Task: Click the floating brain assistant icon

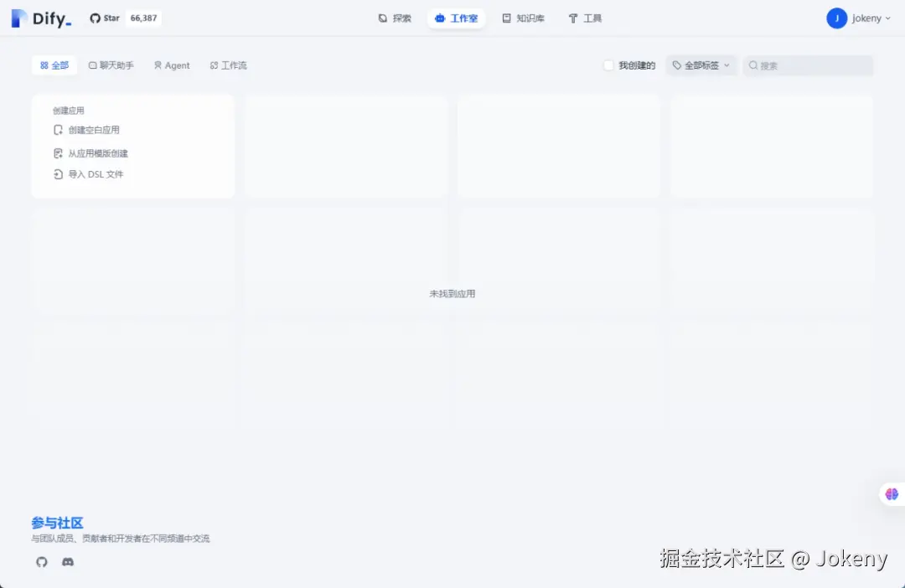Action: click(x=892, y=494)
